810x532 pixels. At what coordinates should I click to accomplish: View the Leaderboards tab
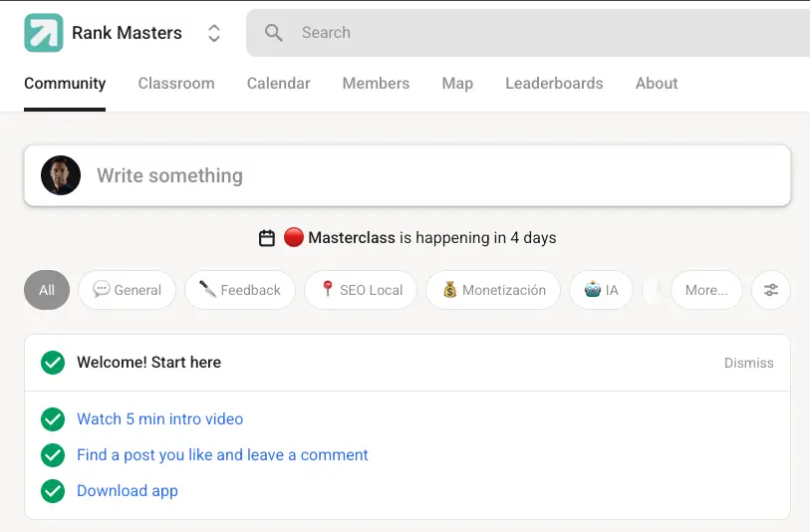point(554,83)
